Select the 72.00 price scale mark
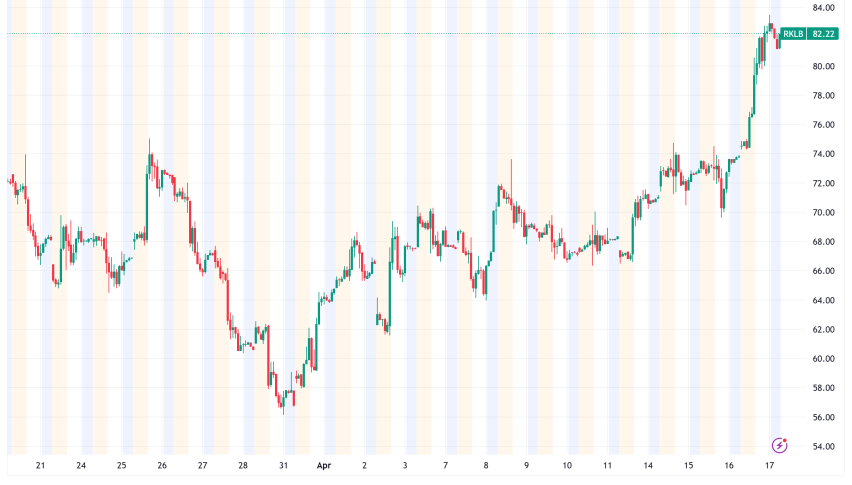Viewport: 852px width, 485px height. click(823, 183)
